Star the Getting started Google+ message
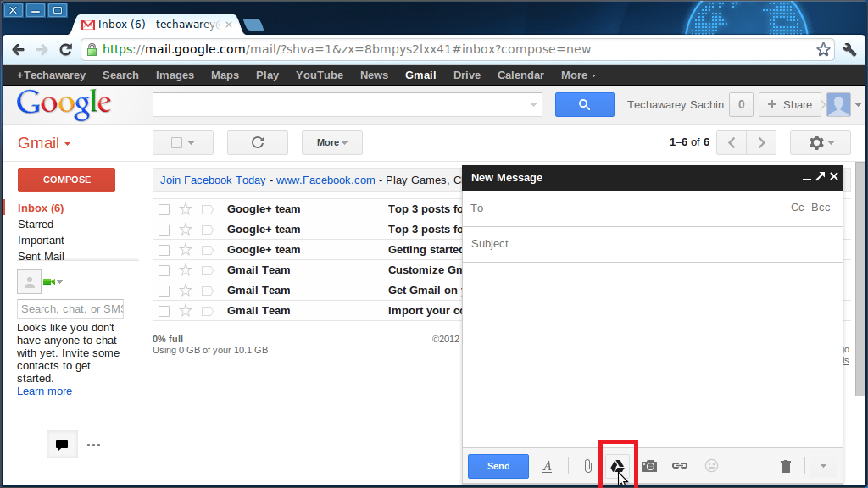The width and height of the screenshot is (868, 488). click(x=186, y=250)
